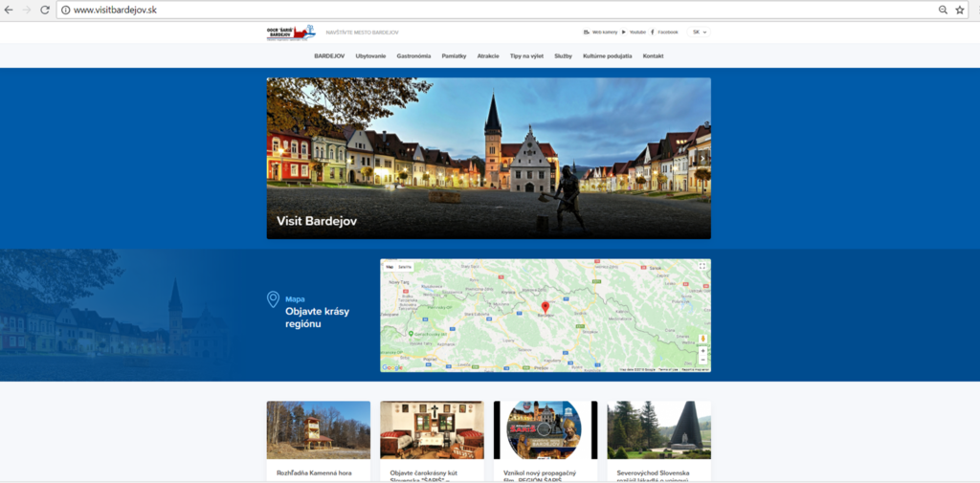Viewport: 980px width, 483px height.
Task: Expand the SK language dropdown
Action: point(700,33)
